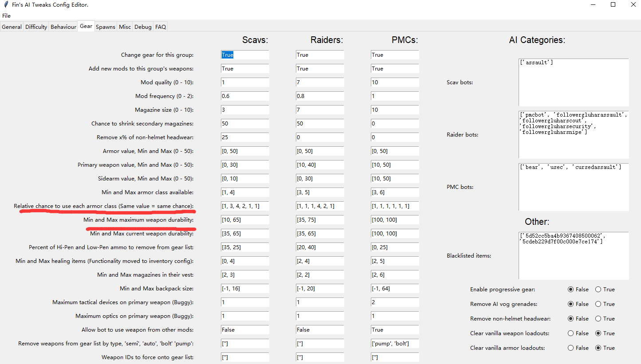Open the File menu
The image size is (641, 364).
coord(6,16)
